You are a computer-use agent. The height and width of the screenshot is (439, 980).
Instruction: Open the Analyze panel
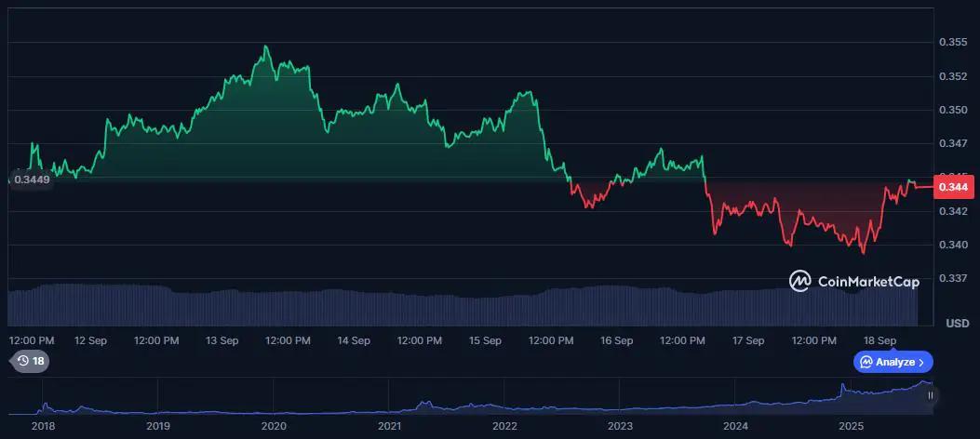(893, 362)
